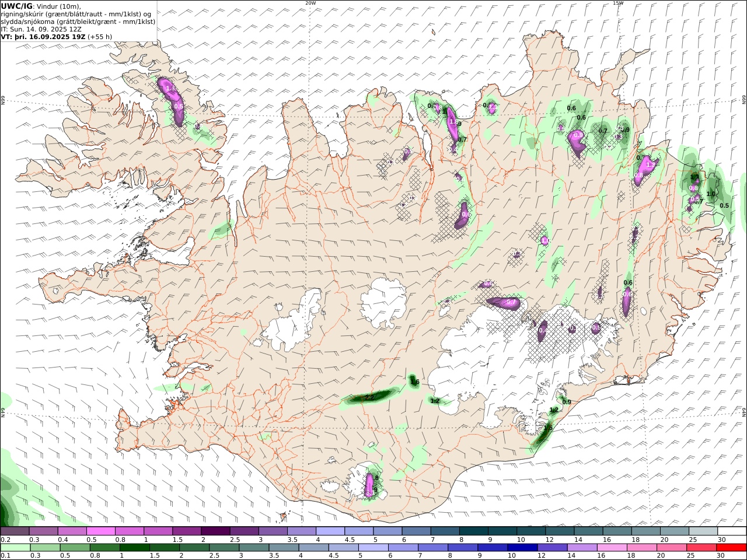Click the bright pink 0.5 snow-scale swatch
The image size is (747, 560).
click(x=100, y=531)
